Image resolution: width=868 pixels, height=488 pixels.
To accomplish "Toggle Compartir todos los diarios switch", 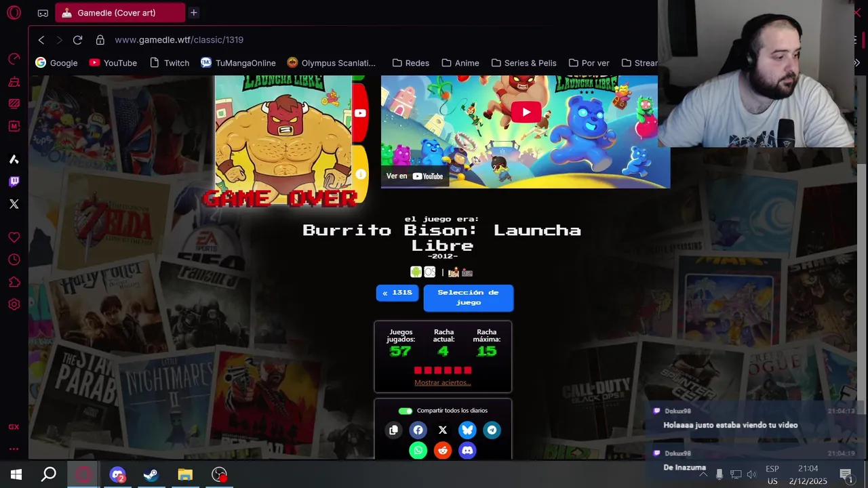I will tap(406, 411).
